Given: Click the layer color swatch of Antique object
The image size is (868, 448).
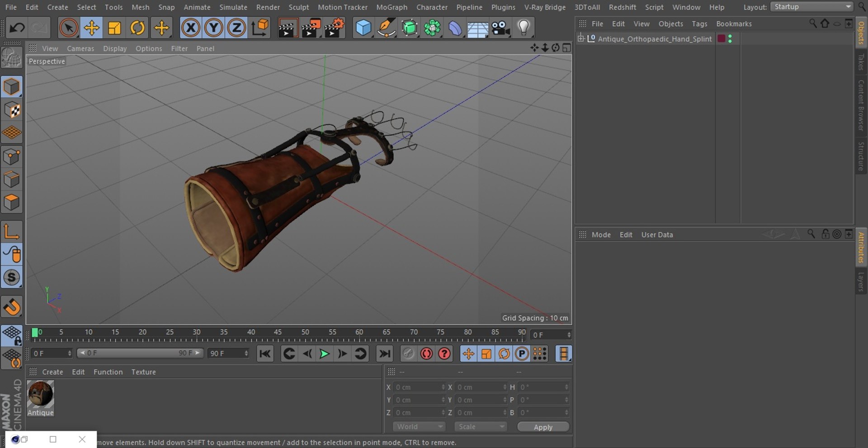Looking at the screenshot, I should click(722, 38).
